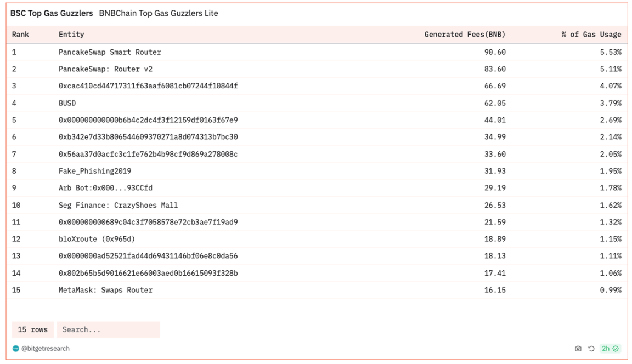Sort by the Rank column header
This screenshot has height=364, width=632.
point(20,35)
